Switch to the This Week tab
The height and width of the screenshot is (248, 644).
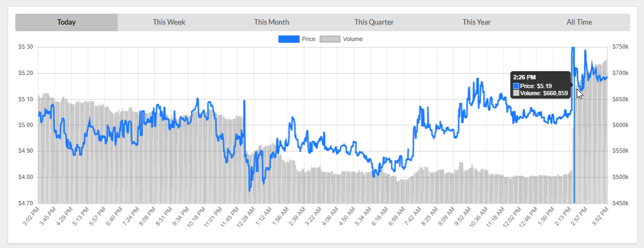pos(169,22)
